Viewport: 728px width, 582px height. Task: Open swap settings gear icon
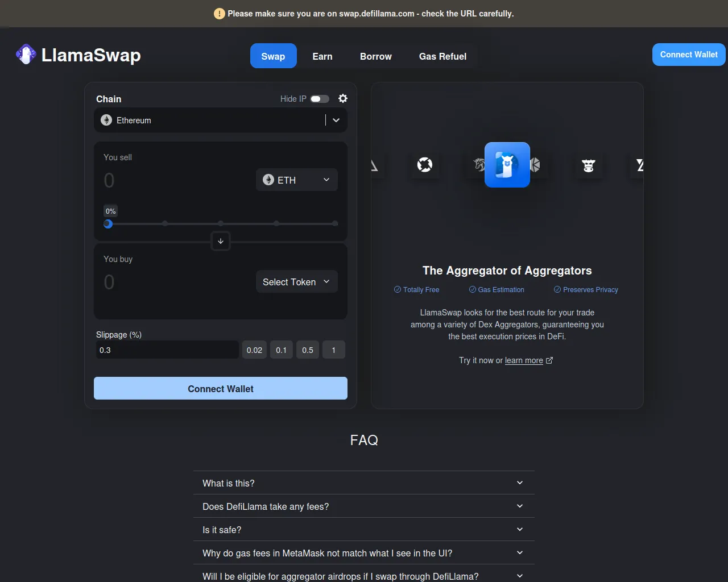tap(343, 98)
